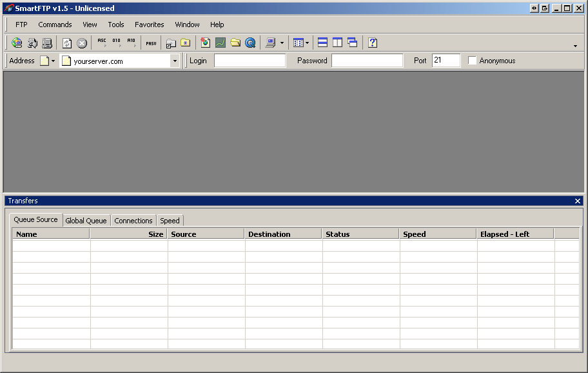This screenshot has width=588, height=373.
Task: Sort by the Source column header
Action: (206, 234)
